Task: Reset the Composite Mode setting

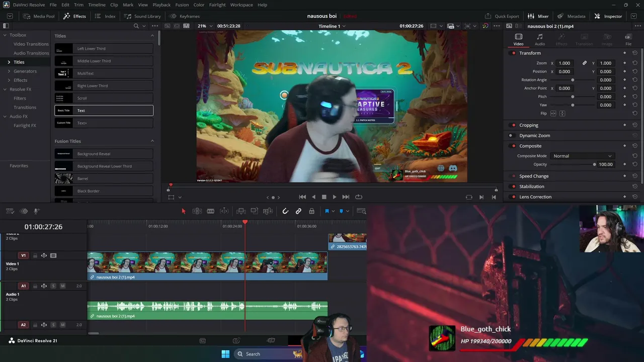Action: pyautogui.click(x=635, y=156)
